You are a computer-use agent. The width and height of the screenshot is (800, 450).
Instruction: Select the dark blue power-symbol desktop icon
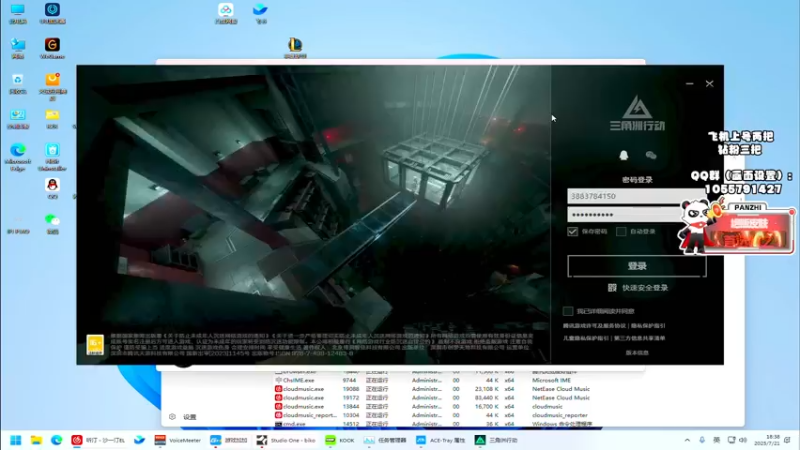[x=52, y=13]
